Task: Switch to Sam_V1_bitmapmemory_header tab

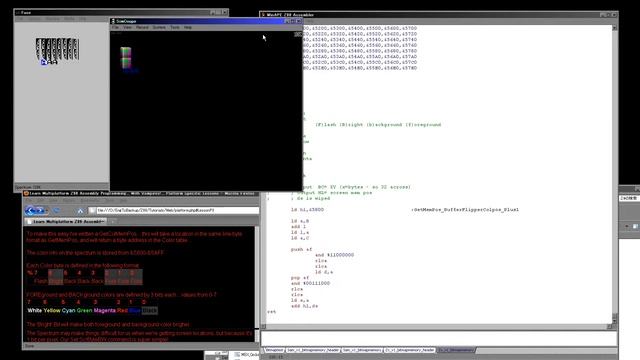Action: click(x=313, y=350)
